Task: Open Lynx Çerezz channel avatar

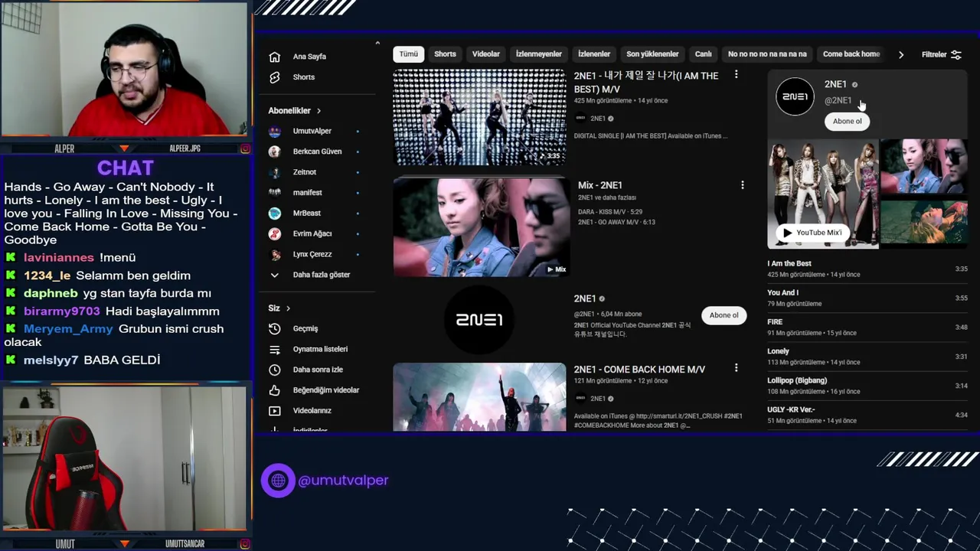Action: 275,254
